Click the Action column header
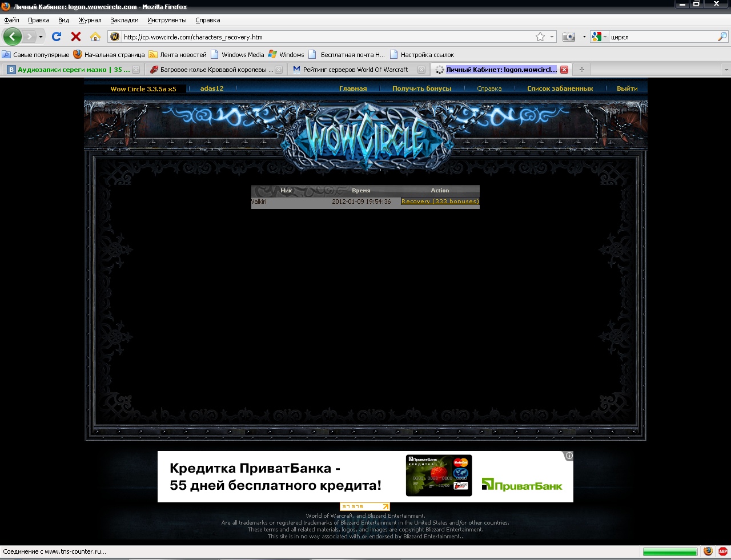 440,191
